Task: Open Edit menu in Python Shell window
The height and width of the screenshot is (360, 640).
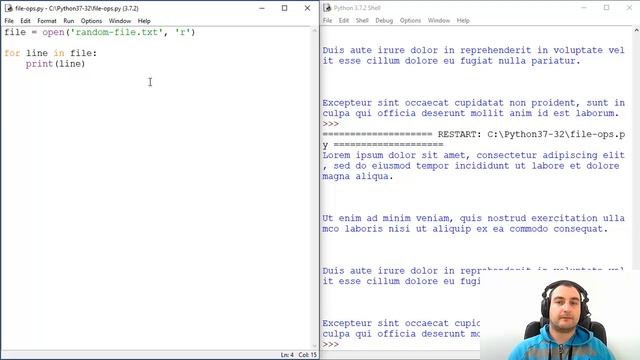Action: (x=344, y=20)
